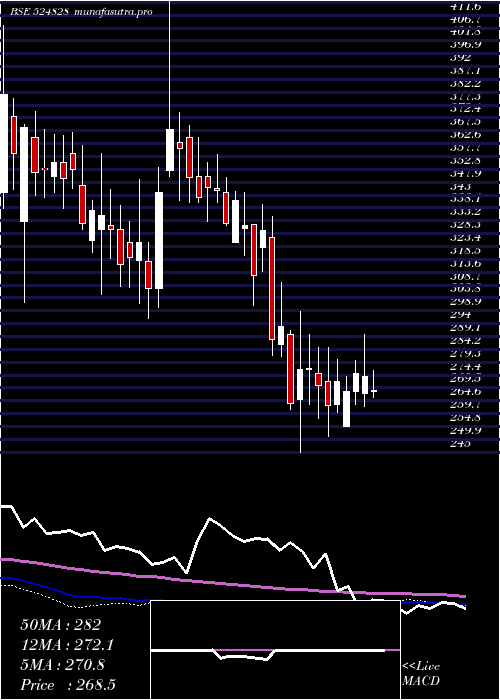This screenshot has height=700, width=500.
Task: Click the 318.5 price axis label
Action: tap(466, 251)
